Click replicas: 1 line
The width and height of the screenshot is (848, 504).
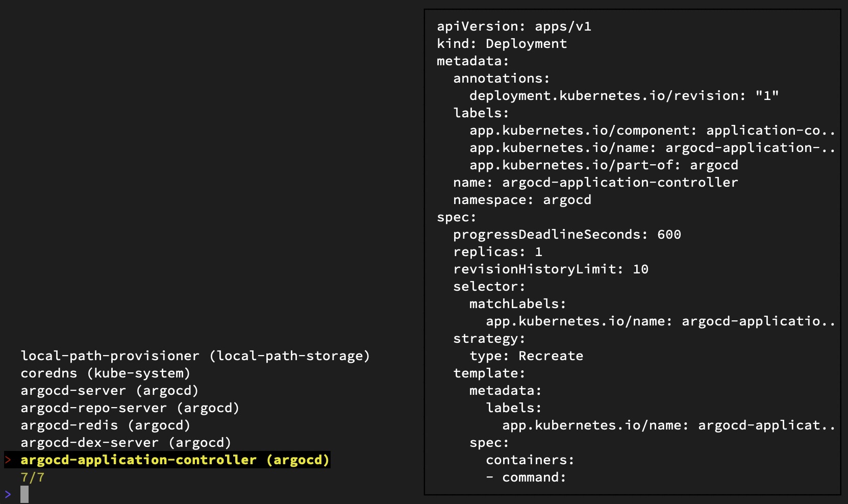[497, 251]
